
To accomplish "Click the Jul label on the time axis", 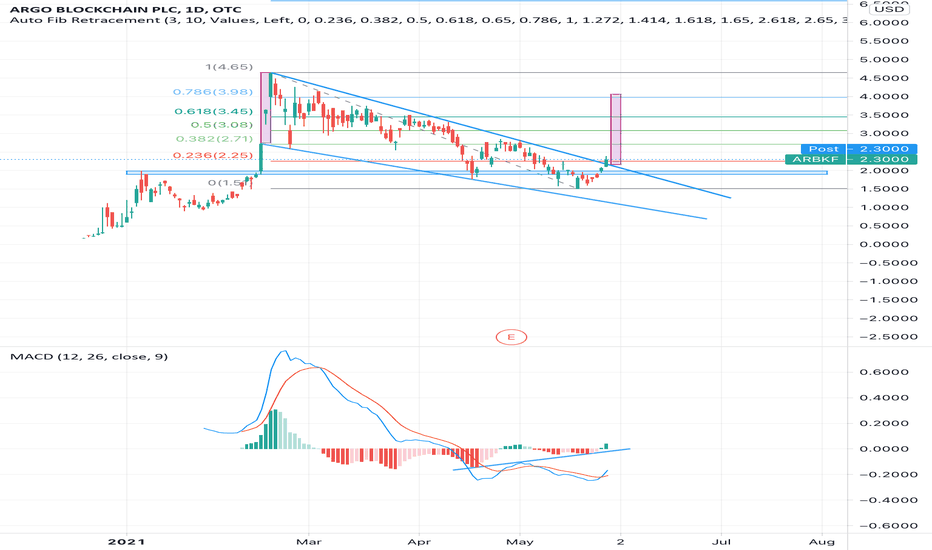I will 721,542.
